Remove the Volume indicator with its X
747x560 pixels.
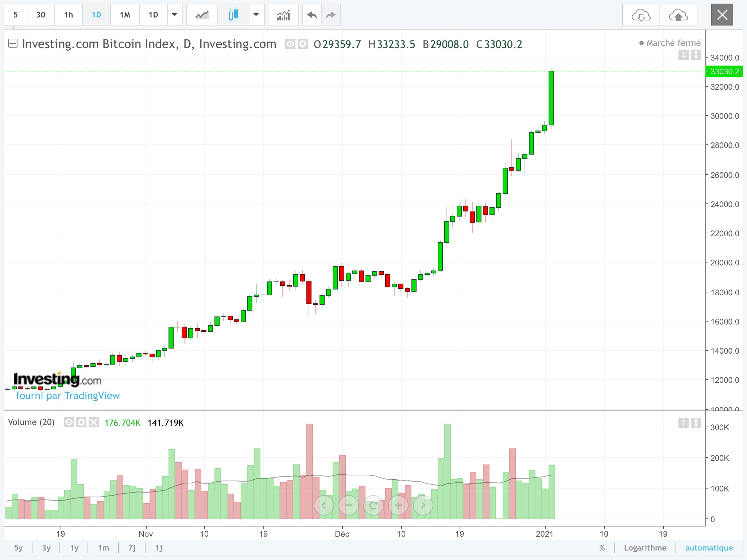[x=94, y=422]
